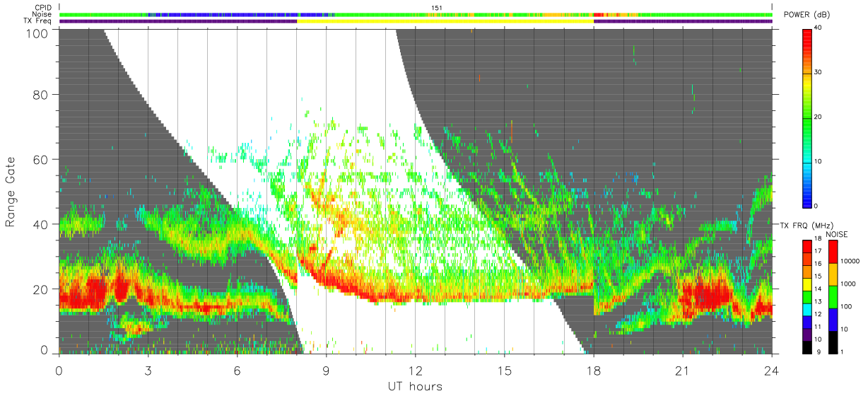Select the green region of the POWER colorbar
Viewport: 868px width, 401px height.
pos(807,117)
